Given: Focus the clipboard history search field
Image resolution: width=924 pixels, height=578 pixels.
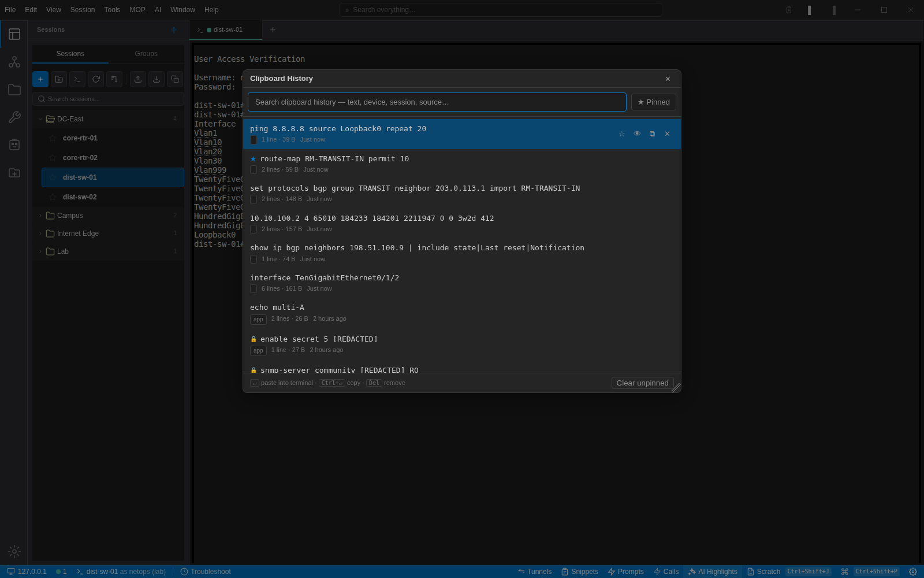Looking at the screenshot, I should point(437,102).
